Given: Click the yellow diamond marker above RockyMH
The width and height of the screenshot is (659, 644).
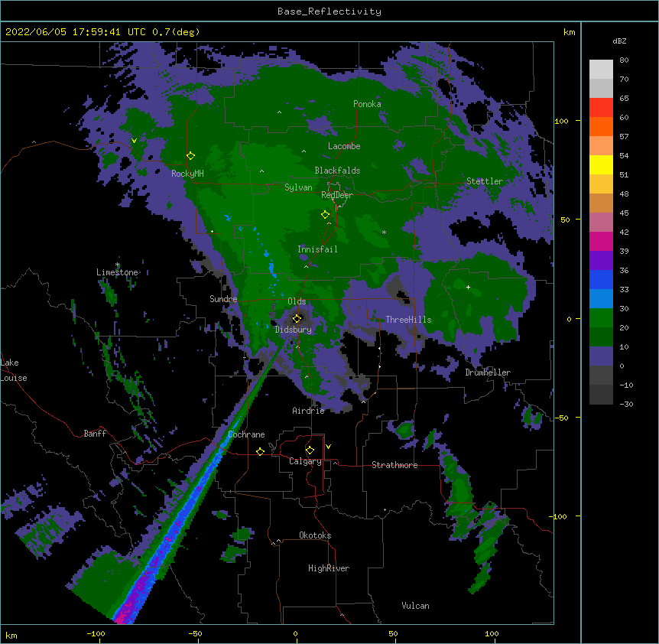Looking at the screenshot, I should coord(191,156).
